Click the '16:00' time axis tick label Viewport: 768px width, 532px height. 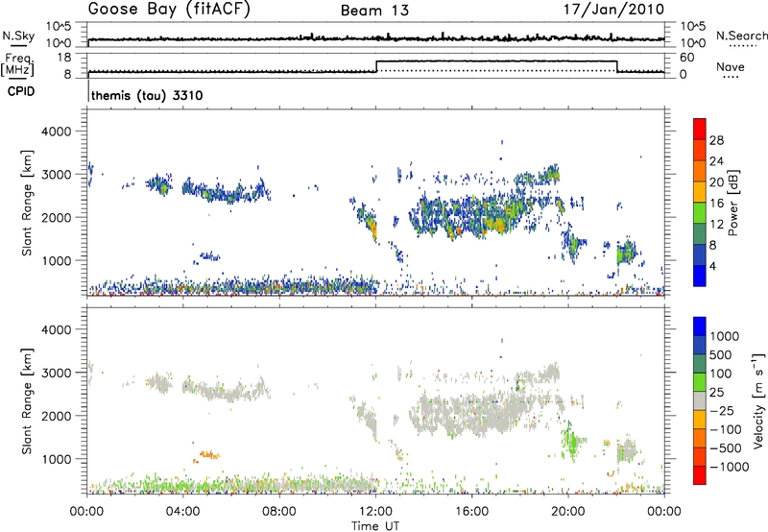click(471, 512)
